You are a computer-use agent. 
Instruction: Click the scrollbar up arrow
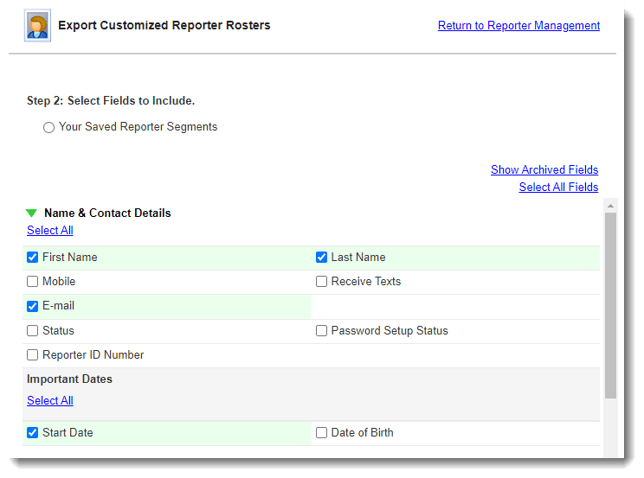click(x=610, y=205)
